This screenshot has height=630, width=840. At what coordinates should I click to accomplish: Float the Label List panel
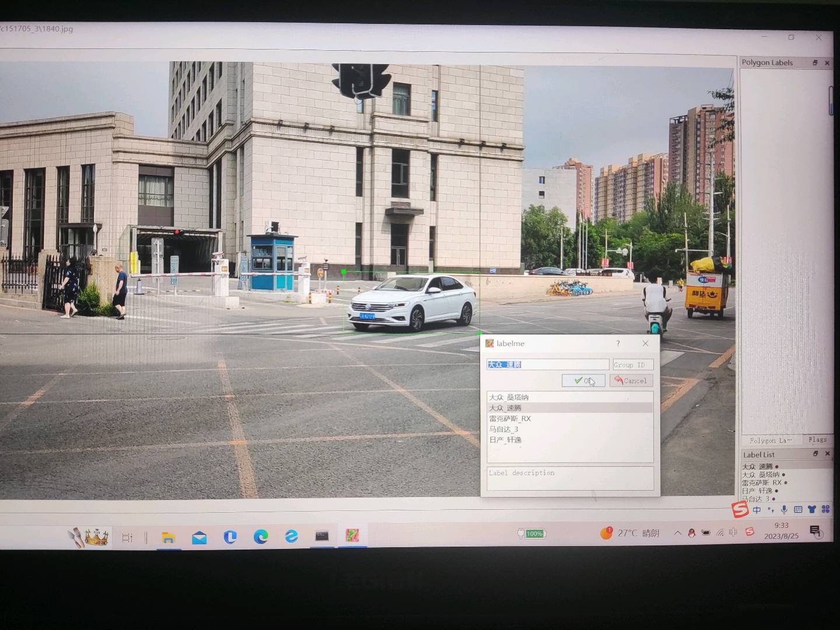pyautogui.click(x=815, y=454)
